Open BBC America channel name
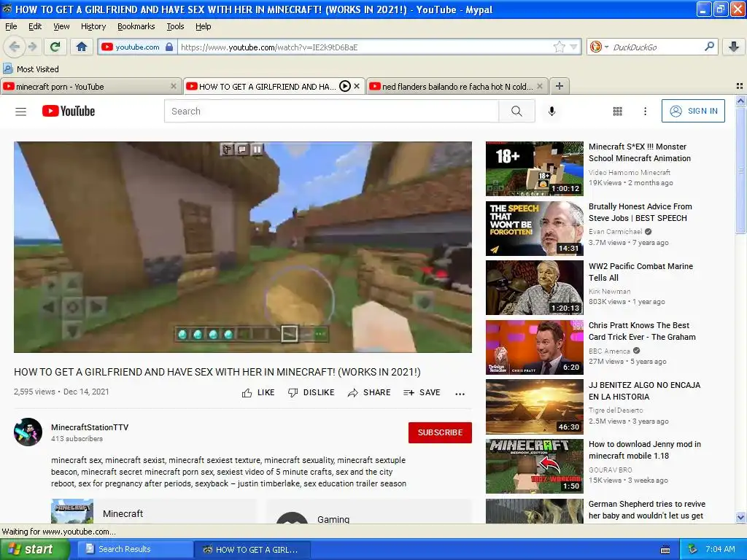This screenshot has width=747, height=560. (609, 351)
